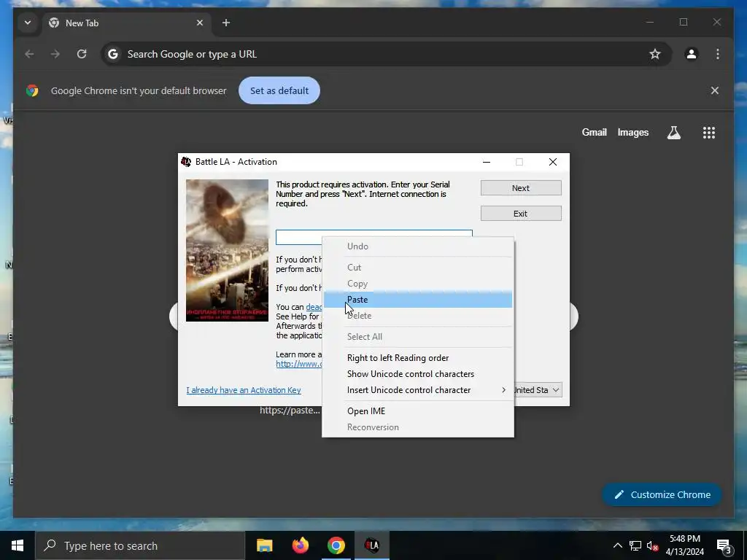Image resolution: width=747 pixels, height=560 pixels.
Task: Click Chrome's back navigation arrow
Action: (29, 54)
